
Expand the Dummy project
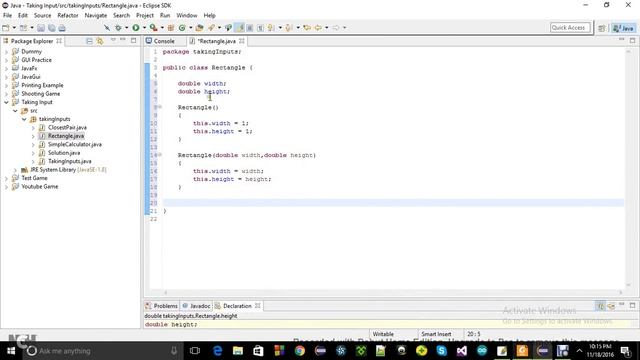[x=6, y=52]
